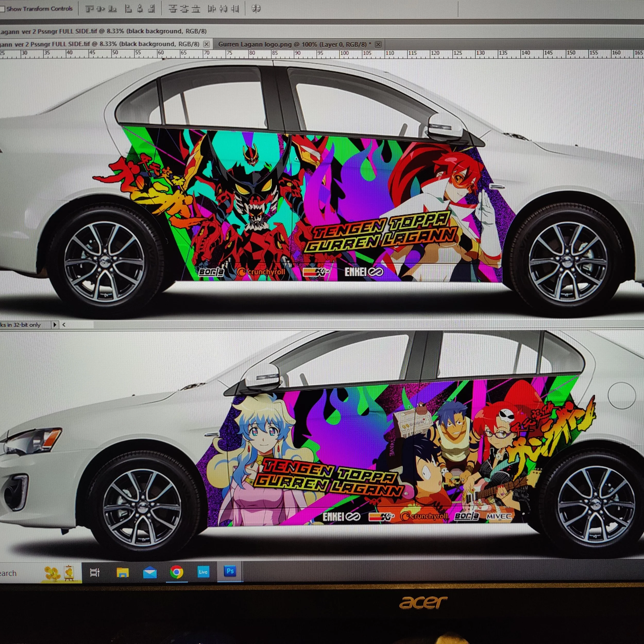Distribute top edges of layers
644x644 pixels.
click(173, 9)
